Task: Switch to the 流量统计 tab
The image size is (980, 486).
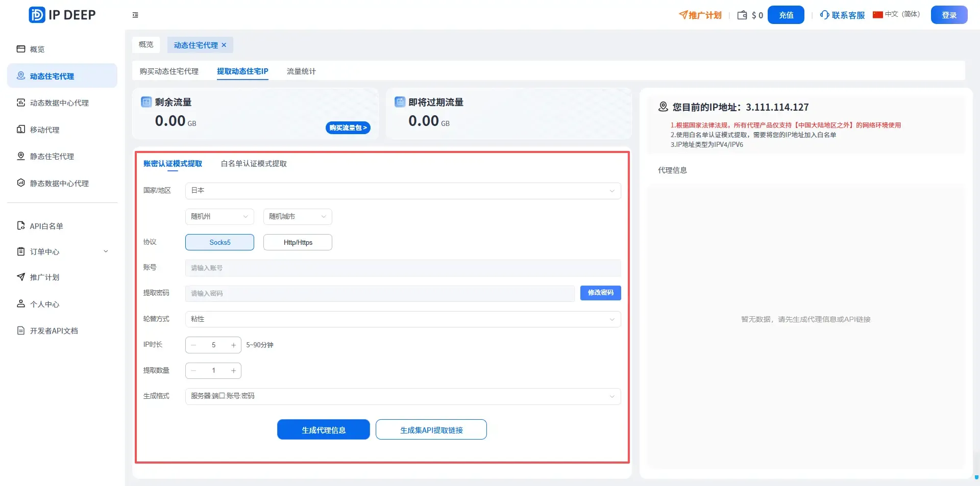Action: [301, 71]
